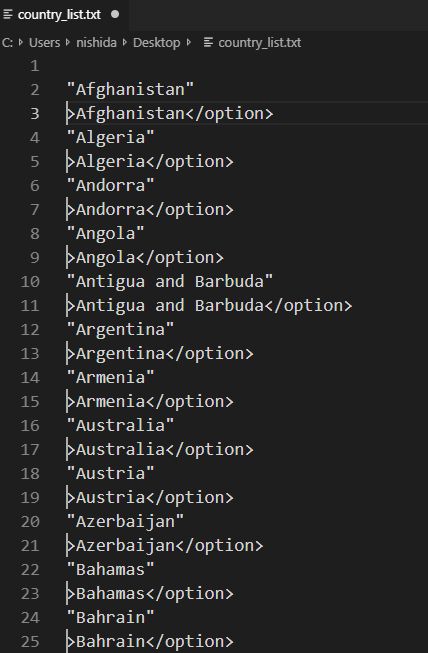Place cursor on the "Afghanistan" text line
This screenshot has width=428, height=653.
coord(130,90)
